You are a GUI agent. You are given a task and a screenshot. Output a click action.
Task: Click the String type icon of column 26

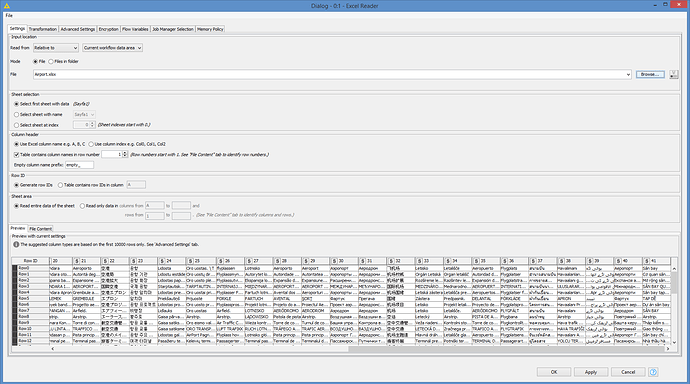coord(220,261)
